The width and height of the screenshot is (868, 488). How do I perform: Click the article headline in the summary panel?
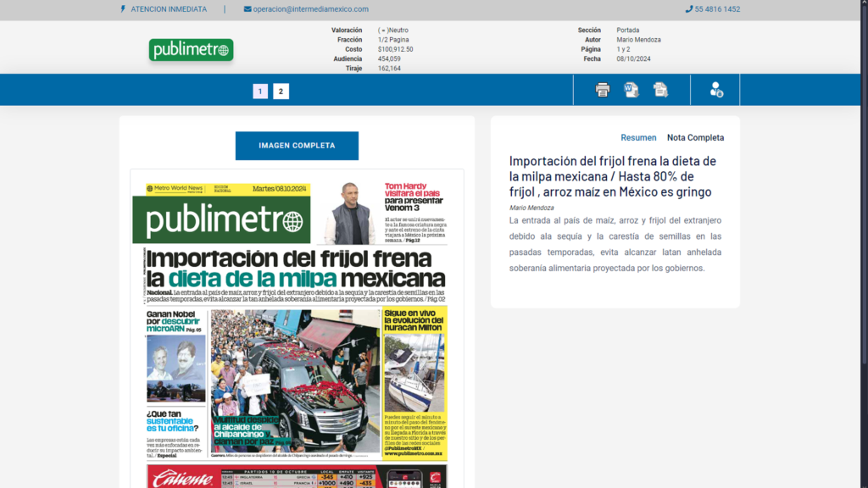(613, 176)
